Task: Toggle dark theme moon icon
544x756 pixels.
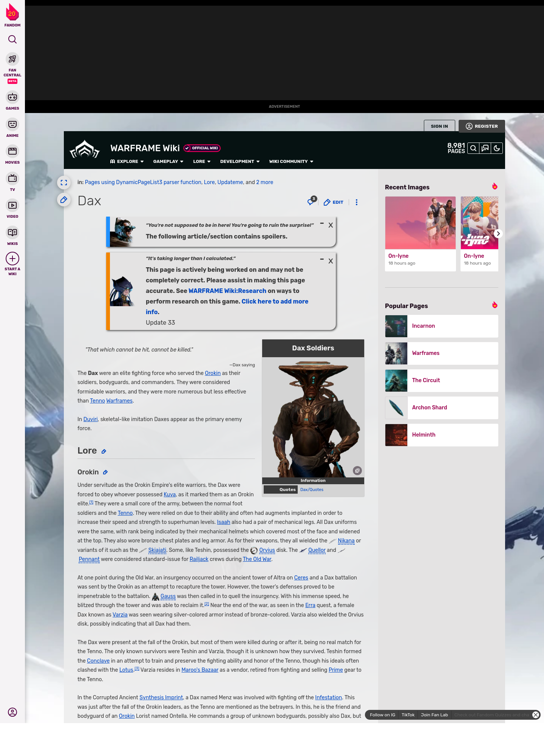Action: (x=497, y=148)
